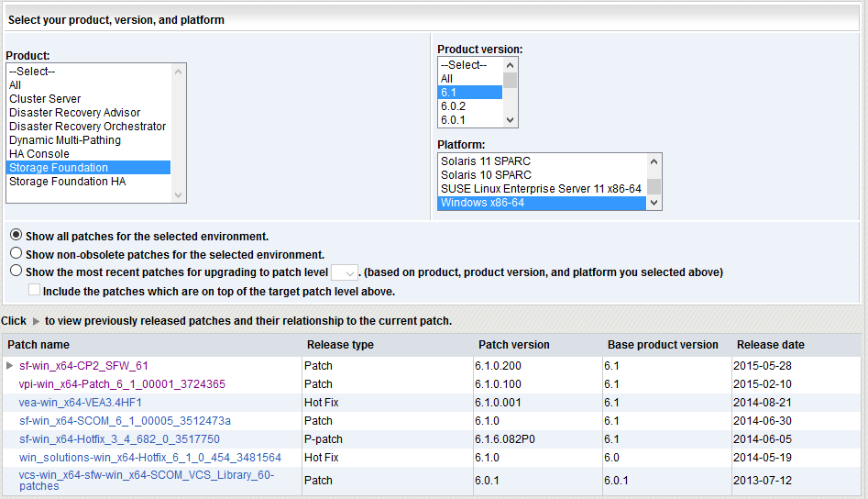The image size is (868, 499).
Task: Select Show non-obsolete patches radio button
Action: coord(16,253)
